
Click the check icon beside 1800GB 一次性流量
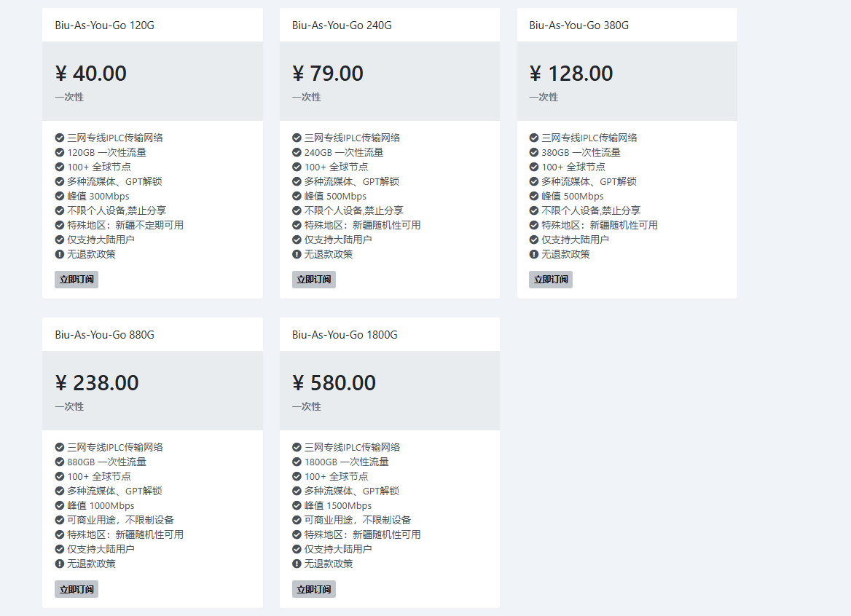pyautogui.click(x=297, y=462)
